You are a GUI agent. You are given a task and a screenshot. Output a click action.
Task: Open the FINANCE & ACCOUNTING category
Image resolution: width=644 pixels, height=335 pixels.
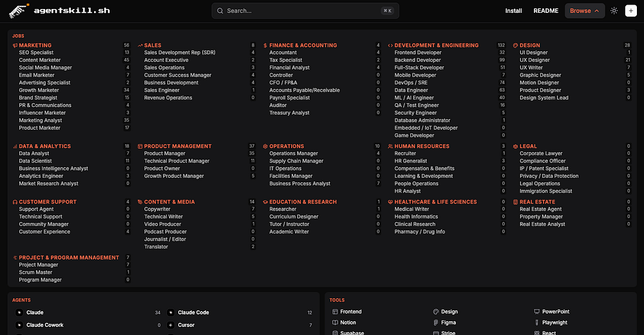click(x=303, y=46)
